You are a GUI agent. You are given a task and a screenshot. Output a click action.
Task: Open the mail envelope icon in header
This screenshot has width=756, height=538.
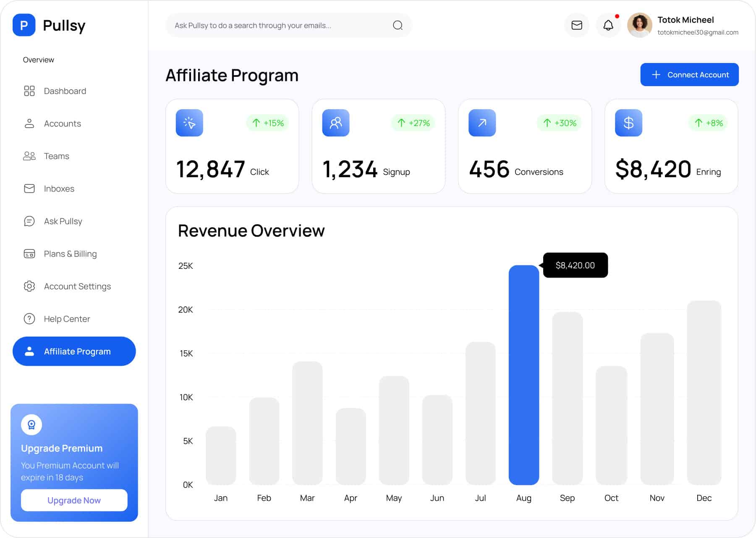(577, 25)
